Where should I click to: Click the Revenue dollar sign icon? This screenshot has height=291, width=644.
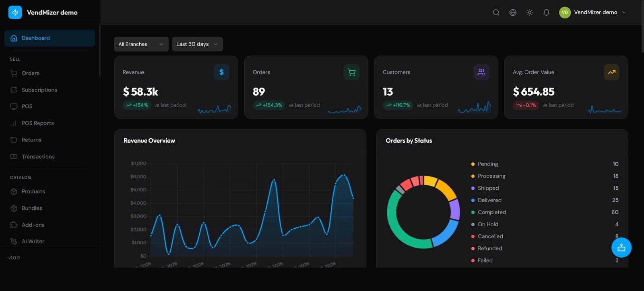click(x=221, y=72)
